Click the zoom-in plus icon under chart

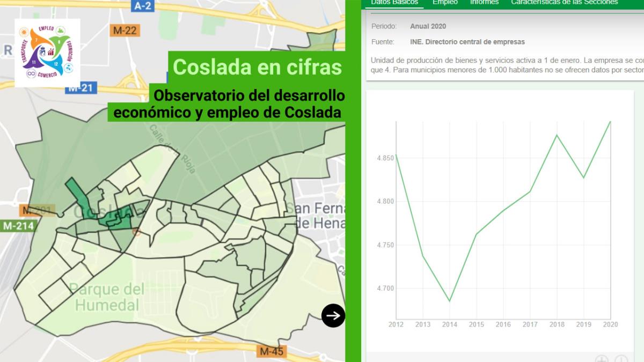point(602,359)
